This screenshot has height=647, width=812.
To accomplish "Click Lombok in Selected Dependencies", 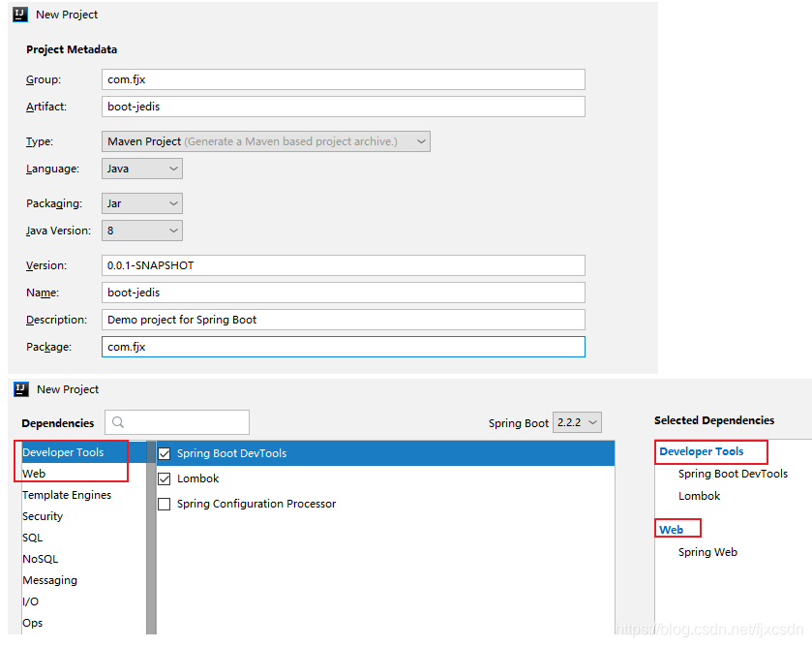I will tap(699, 496).
